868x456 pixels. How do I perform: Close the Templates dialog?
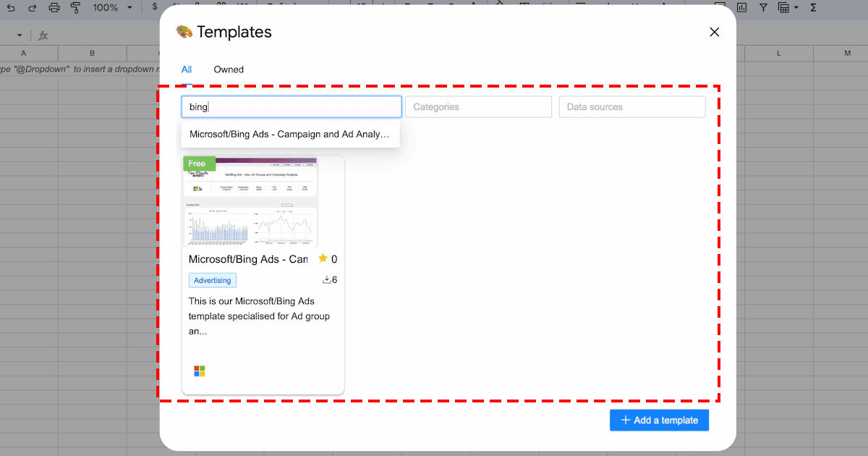(714, 32)
